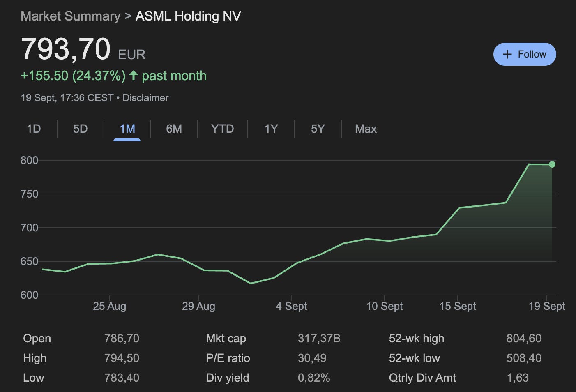
Task: Click the 29 Aug axis label
Action: tap(198, 307)
